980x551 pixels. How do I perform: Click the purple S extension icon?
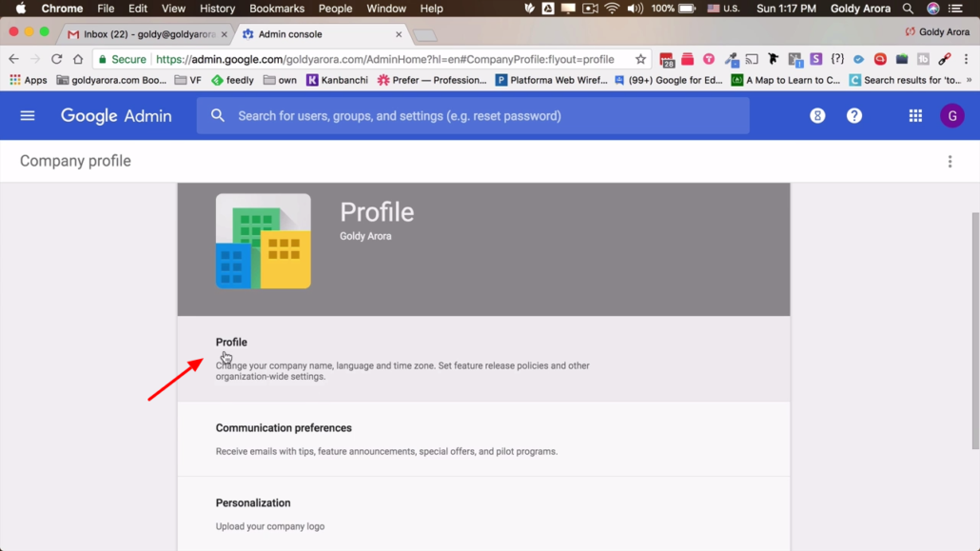(815, 59)
